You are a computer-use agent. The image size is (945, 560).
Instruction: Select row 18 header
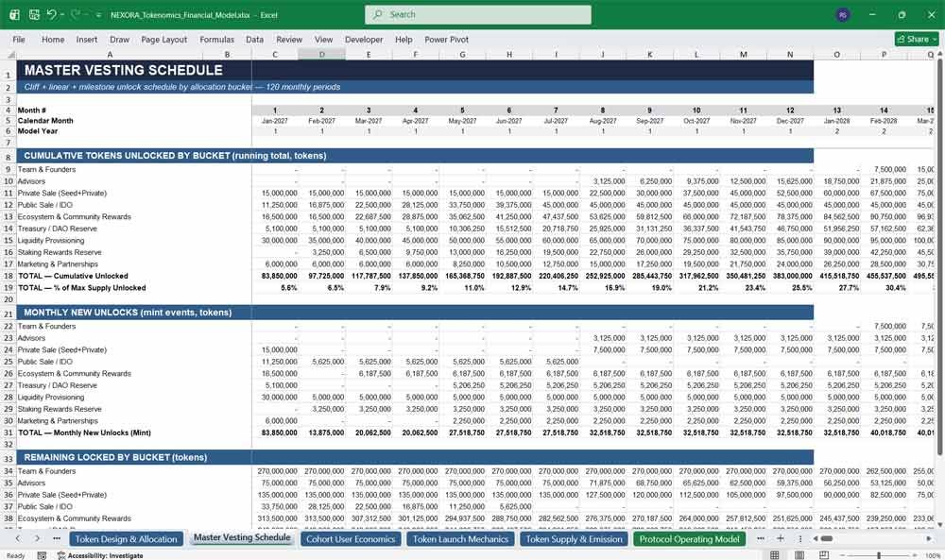[9, 276]
